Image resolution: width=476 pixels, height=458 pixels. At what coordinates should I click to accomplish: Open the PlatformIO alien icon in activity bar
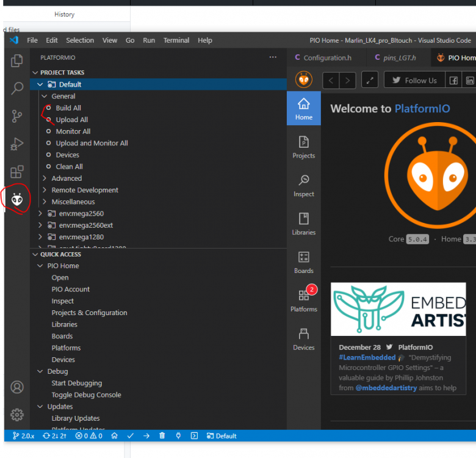tap(17, 199)
